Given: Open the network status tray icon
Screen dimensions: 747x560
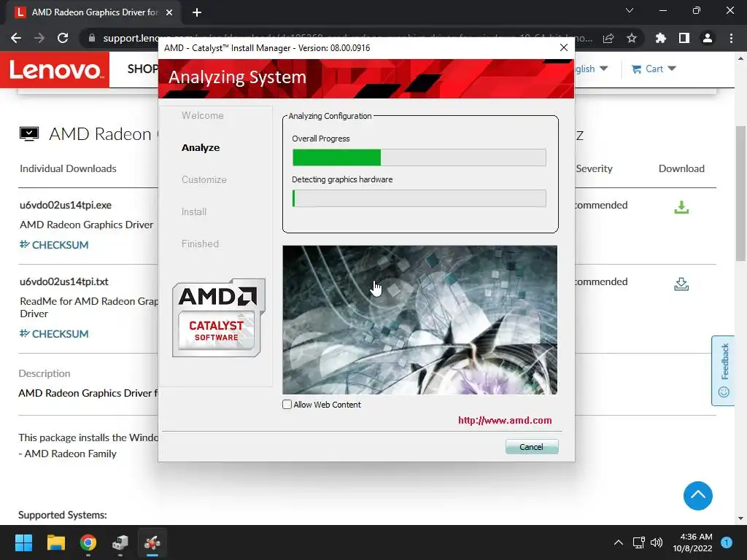Looking at the screenshot, I should coord(638,542).
